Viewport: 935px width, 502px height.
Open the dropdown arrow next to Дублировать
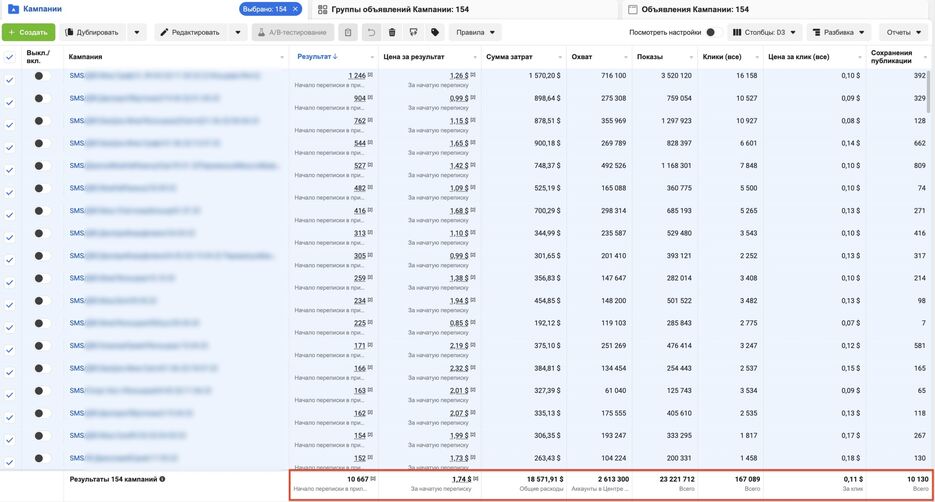click(137, 32)
